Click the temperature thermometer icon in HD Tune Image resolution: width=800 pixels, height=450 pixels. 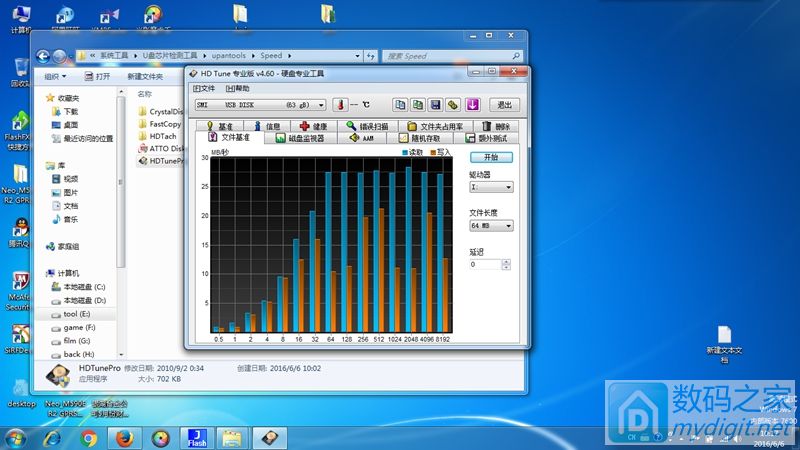[x=340, y=105]
